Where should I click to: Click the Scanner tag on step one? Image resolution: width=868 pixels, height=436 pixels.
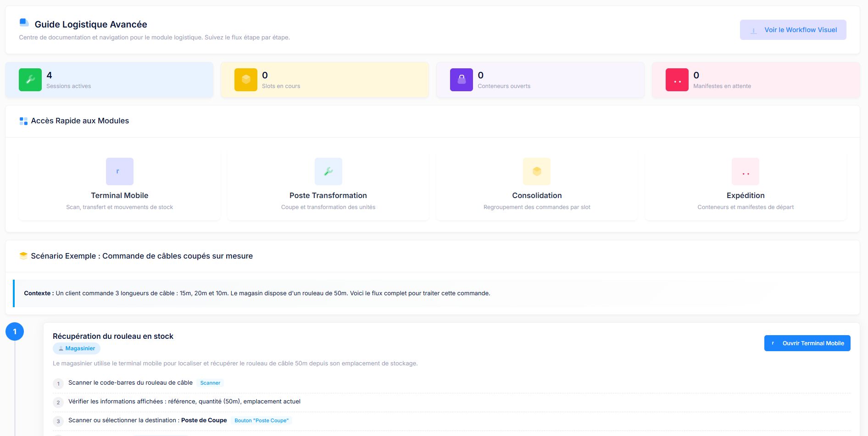tap(210, 383)
